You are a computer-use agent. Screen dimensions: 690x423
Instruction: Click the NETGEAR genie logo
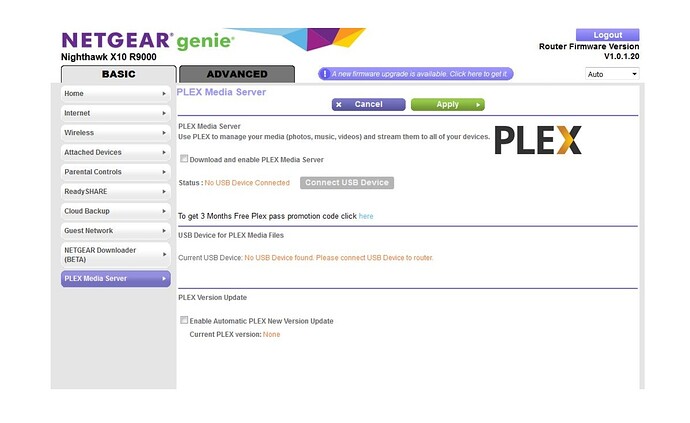[148, 41]
